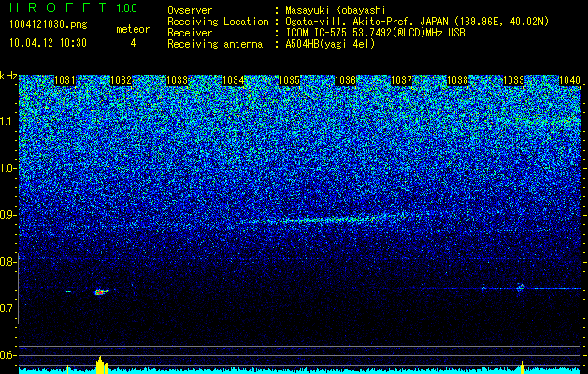Click the tall yellow intensity bar near 1032

[100, 365]
